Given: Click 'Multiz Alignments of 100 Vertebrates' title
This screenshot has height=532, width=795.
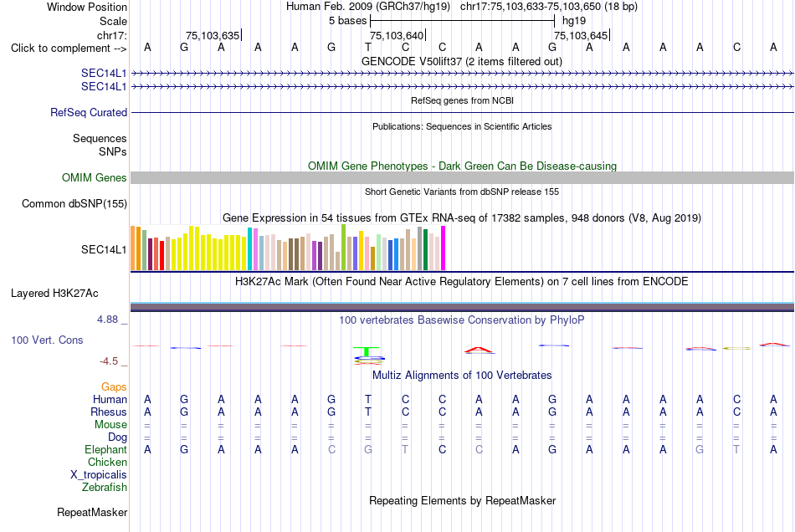Looking at the screenshot, I should (x=462, y=376).
